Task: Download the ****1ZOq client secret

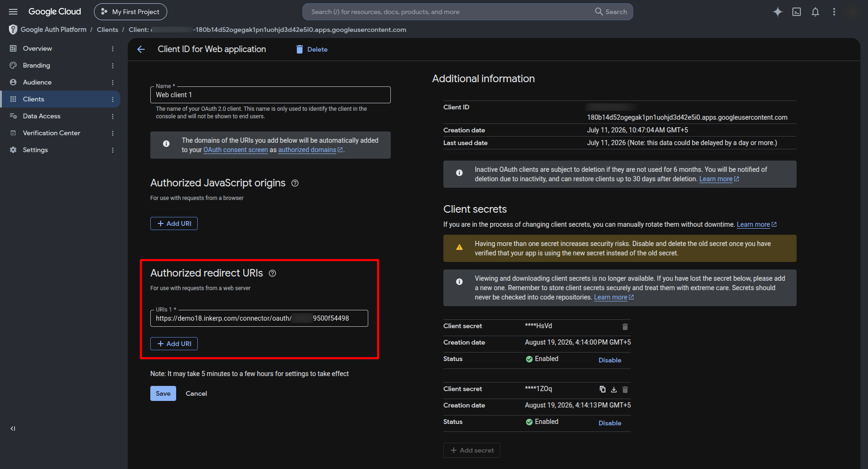Action: click(x=614, y=389)
